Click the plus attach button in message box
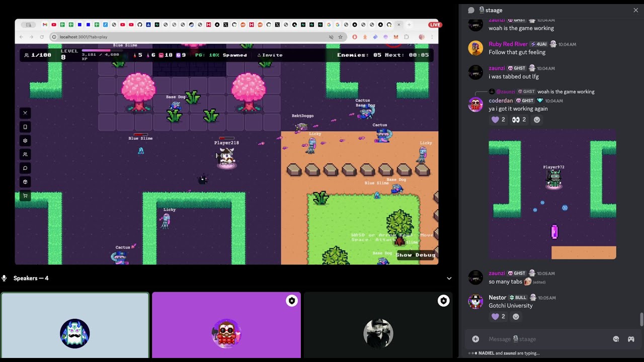The image size is (644, 362). (x=475, y=339)
